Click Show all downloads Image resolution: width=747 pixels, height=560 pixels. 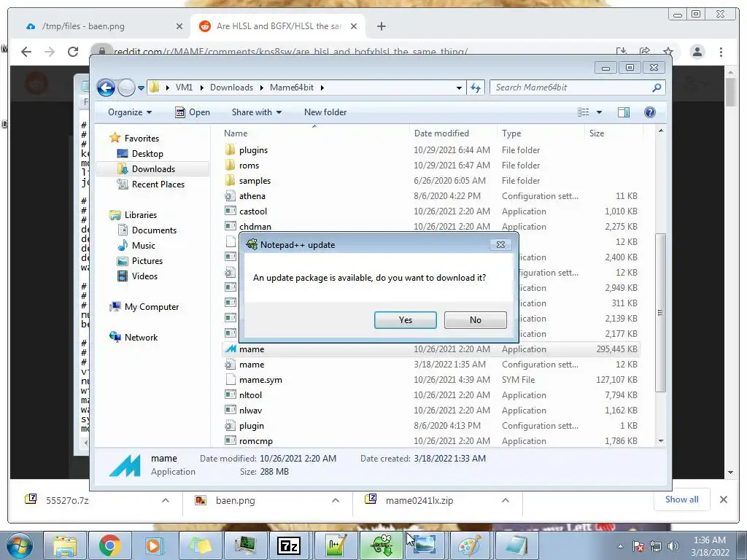(x=682, y=499)
